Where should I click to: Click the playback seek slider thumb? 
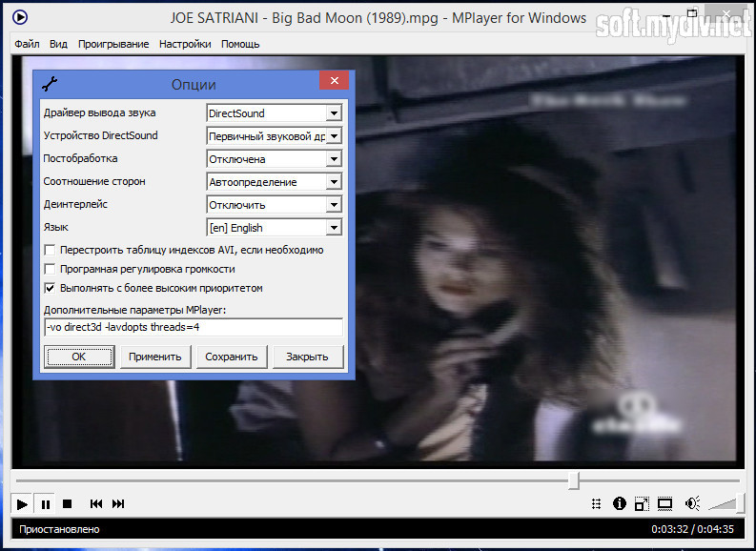573,480
